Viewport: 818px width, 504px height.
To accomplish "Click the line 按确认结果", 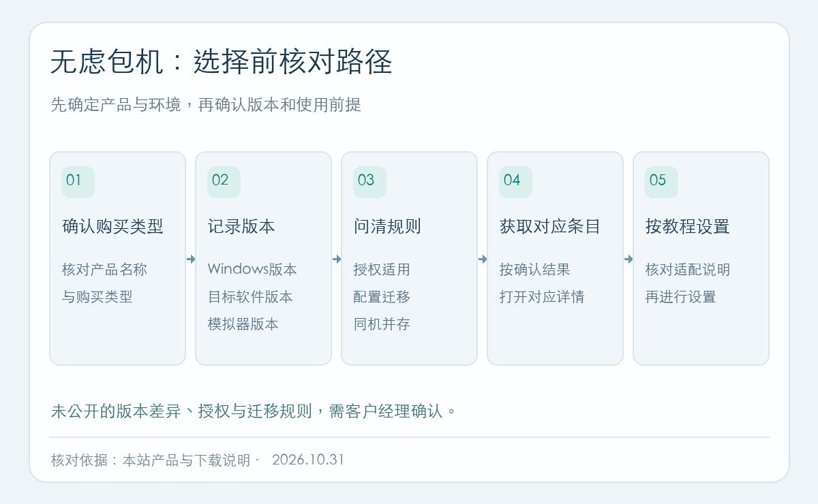I will pos(535,269).
